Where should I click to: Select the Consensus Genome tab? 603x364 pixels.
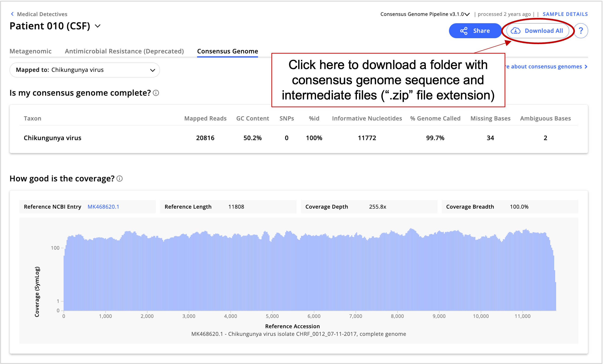pyautogui.click(x=227, y=51)
